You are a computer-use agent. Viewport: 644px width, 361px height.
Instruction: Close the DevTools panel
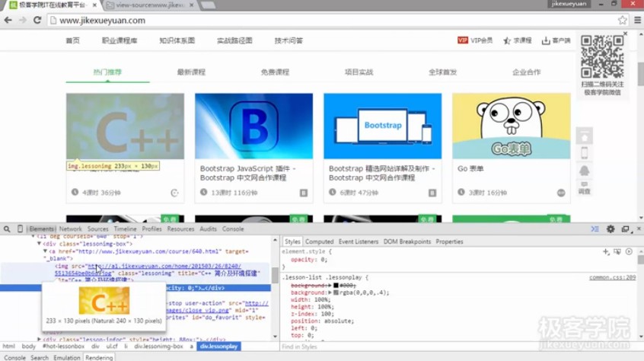[639, 228]
